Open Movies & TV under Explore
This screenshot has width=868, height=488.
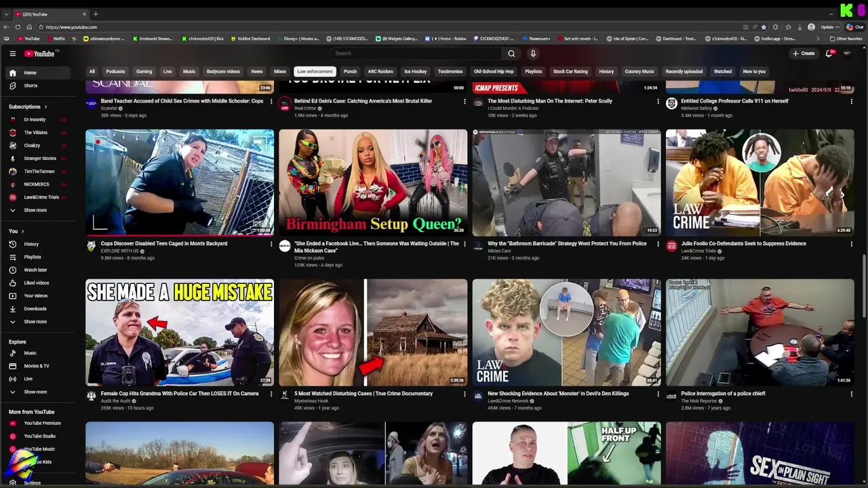(37, 366)
